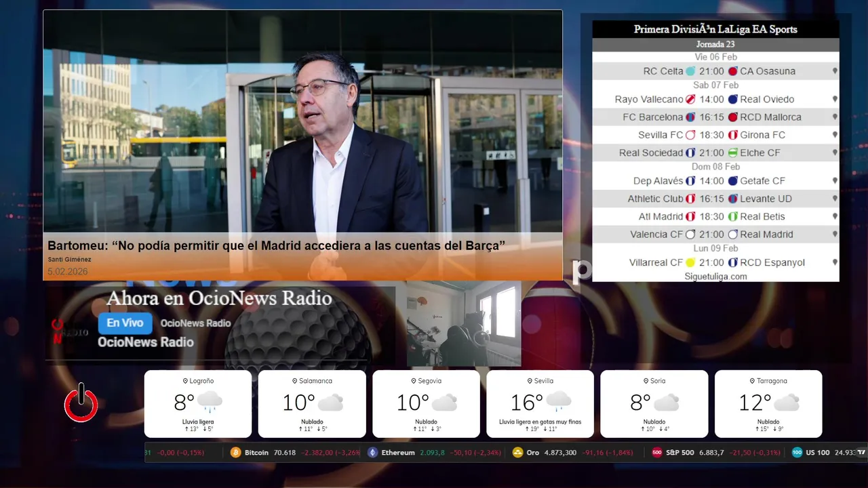Select the Sevilla FC vs Girona FC row
The height and width of the screenshot is (488, 868).
pyautogui.click(x=715, y=135)
